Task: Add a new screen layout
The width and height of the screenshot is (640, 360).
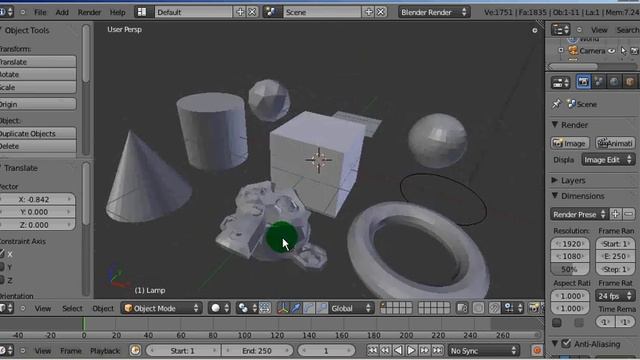Action: [x=240, y=12]
